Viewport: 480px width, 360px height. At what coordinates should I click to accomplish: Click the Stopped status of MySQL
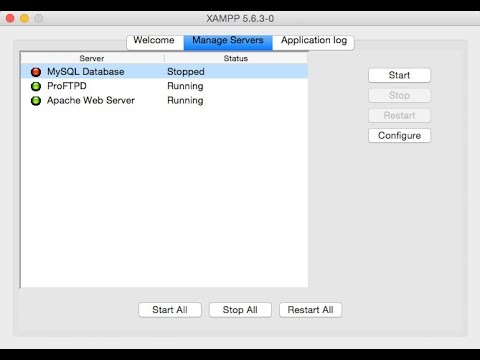pyautogui.click(x=186, y=72)
